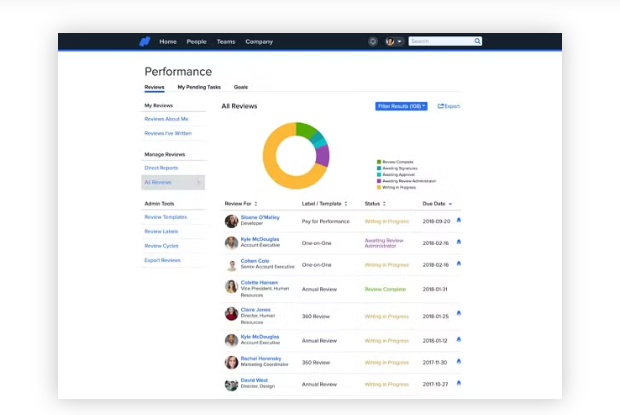
Task: Click bell icon on Rachel Horensky row
Action: (x=458, y=360)
